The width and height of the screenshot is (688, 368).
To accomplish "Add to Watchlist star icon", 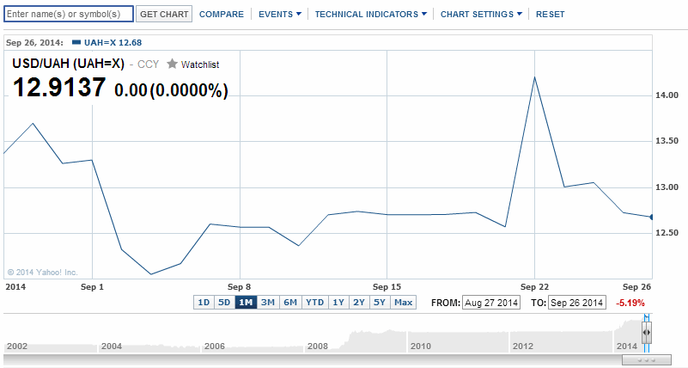I will [172, 64].
